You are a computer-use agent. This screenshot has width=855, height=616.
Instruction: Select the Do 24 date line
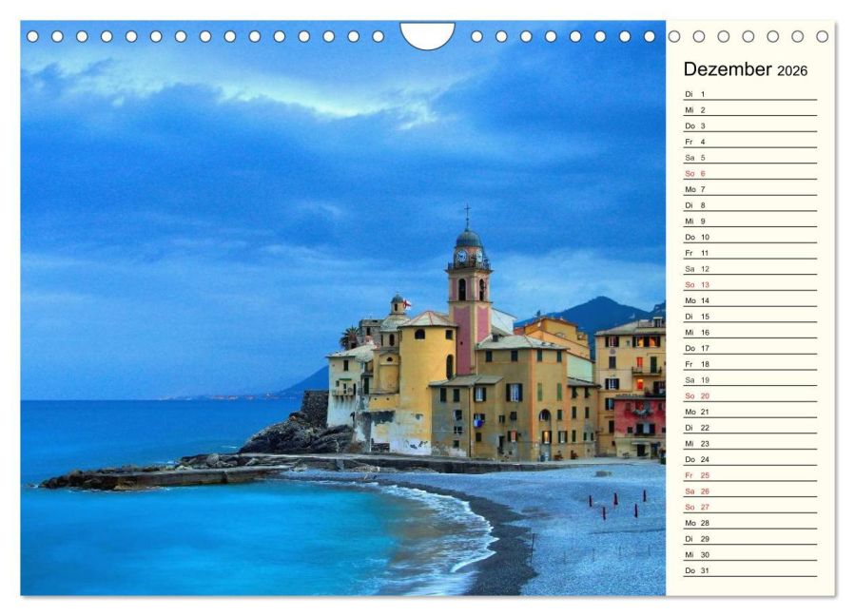[749, 459]
